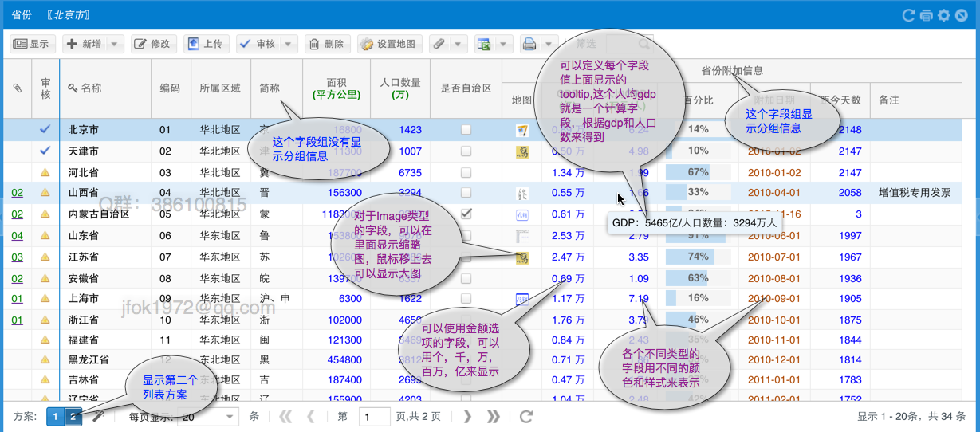Uncheck the 是否自治区 checkbox for 内蒙古自治区

pos(466,214)
